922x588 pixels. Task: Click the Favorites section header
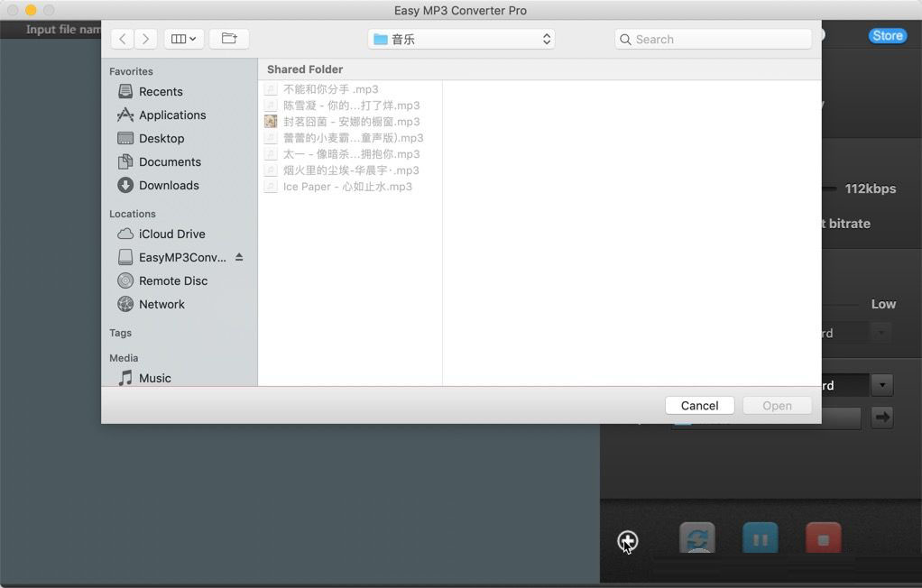pos(131,72)
